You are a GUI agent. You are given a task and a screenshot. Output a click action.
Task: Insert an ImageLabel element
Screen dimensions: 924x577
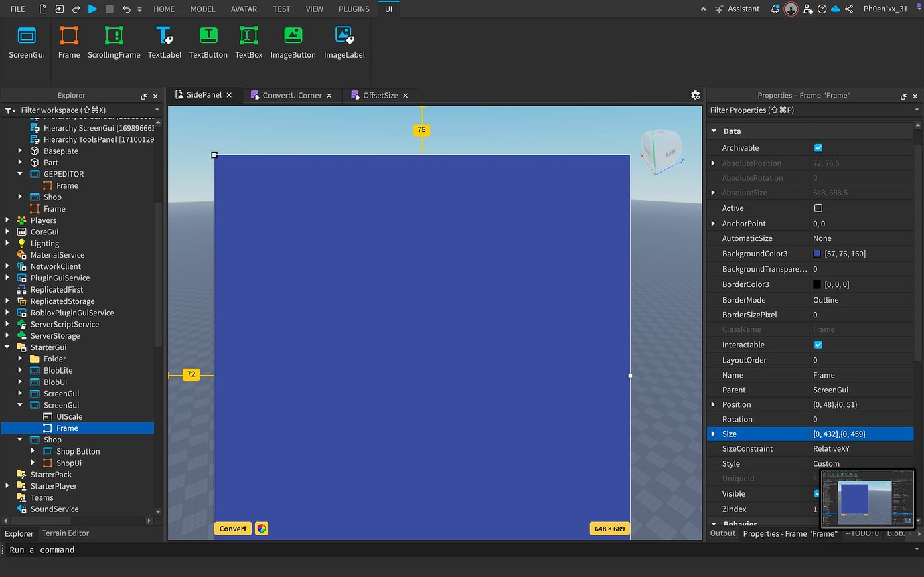click(344, 43)
